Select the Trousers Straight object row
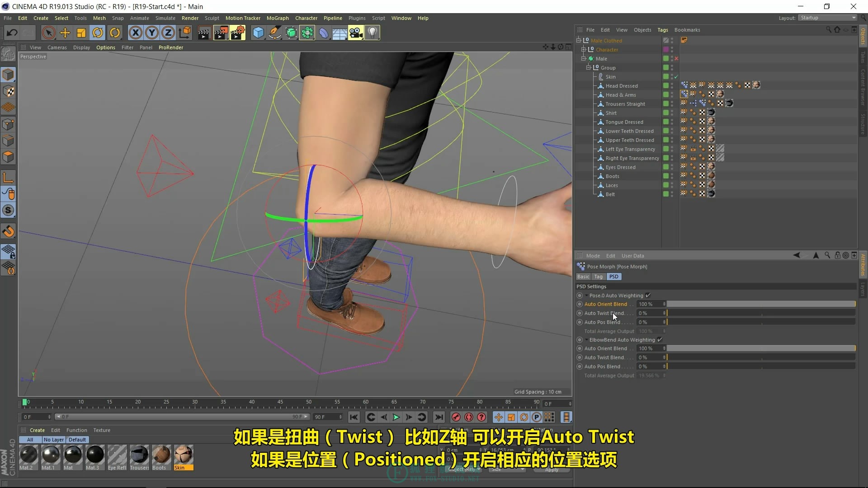The image size is (868, 488). point(625,103)
